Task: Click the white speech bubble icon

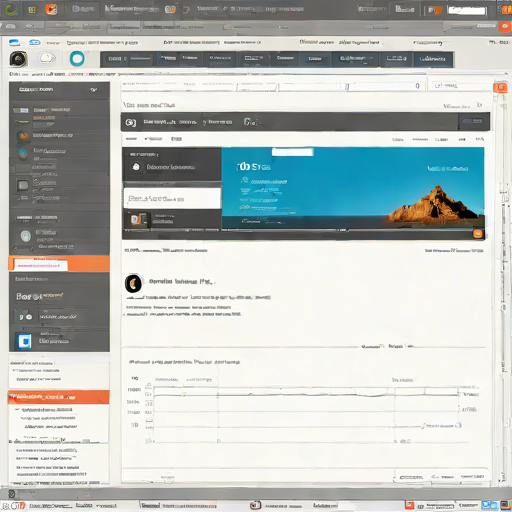Action: (46, 59)
